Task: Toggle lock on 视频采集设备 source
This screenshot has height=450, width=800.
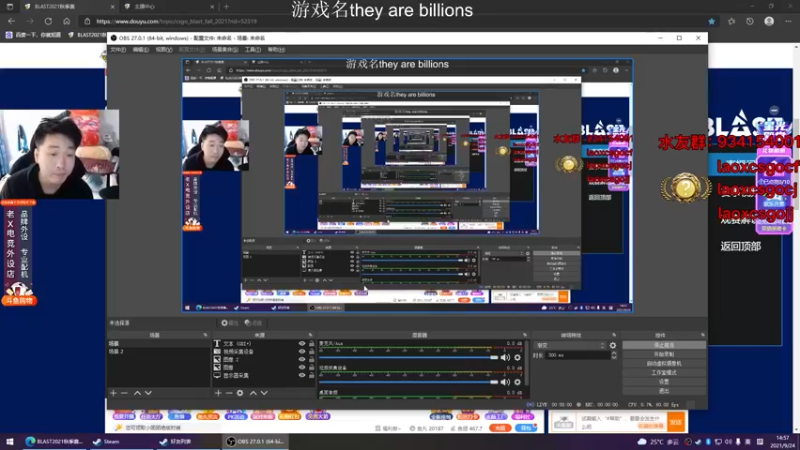Action: (311, 352)
